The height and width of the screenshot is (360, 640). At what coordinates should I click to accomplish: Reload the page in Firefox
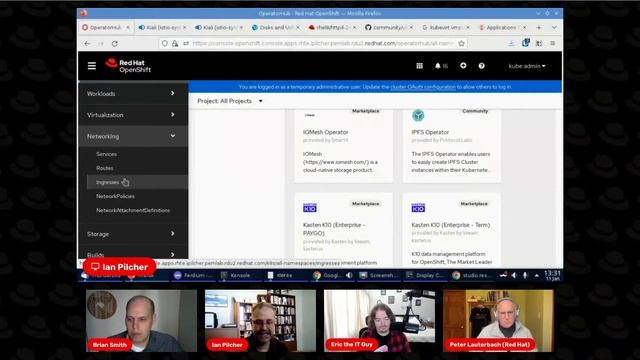[115, 43]
